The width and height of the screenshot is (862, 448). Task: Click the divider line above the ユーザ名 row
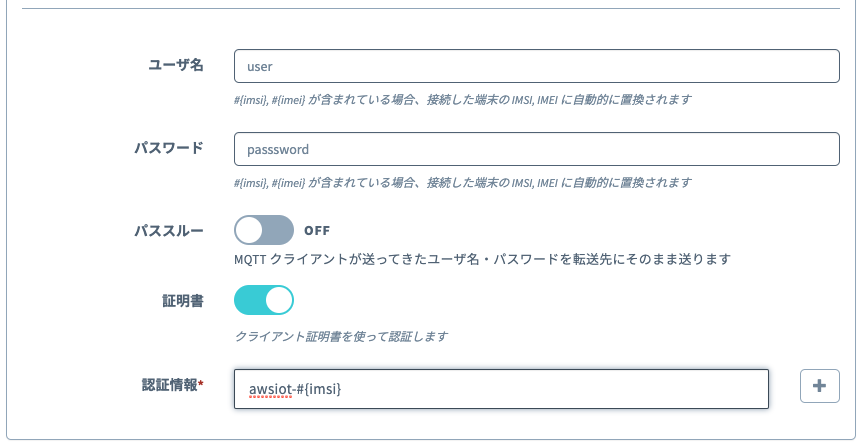(431, 8)
